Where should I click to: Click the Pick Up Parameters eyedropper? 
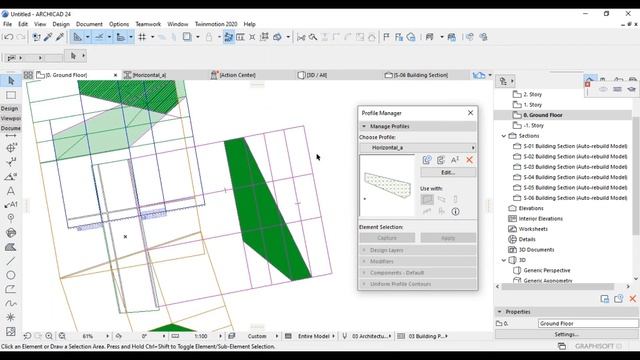(x=48, y=37)
